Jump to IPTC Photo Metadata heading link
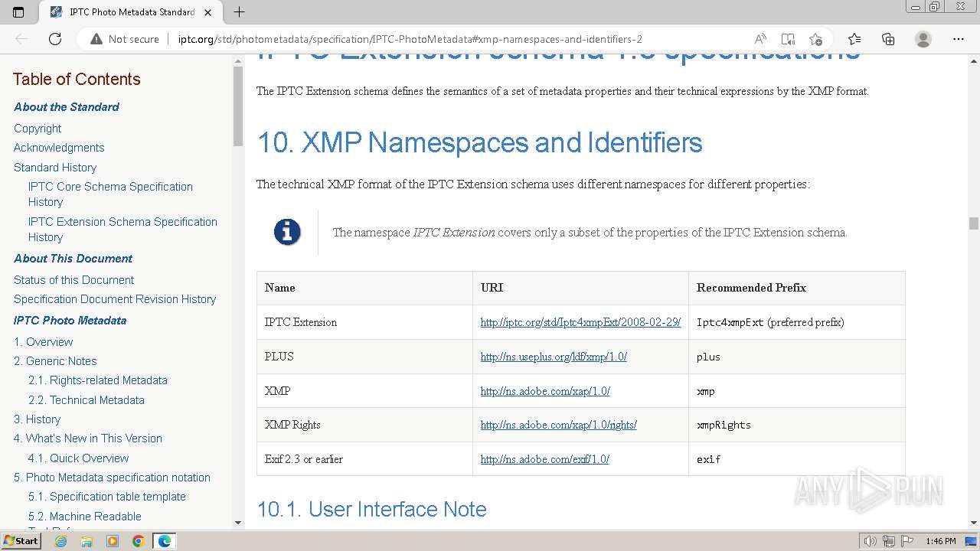This screenshot has height=551, width=980. (x=70, y=321)
